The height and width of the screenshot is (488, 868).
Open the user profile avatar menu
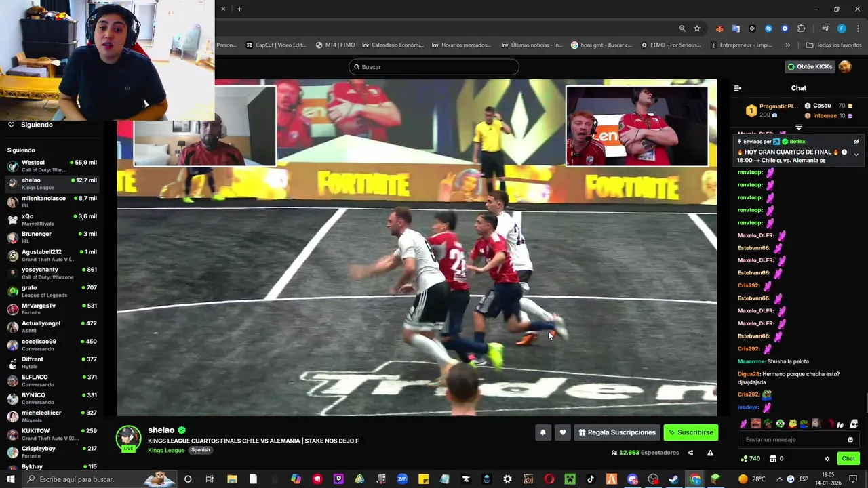845,66
